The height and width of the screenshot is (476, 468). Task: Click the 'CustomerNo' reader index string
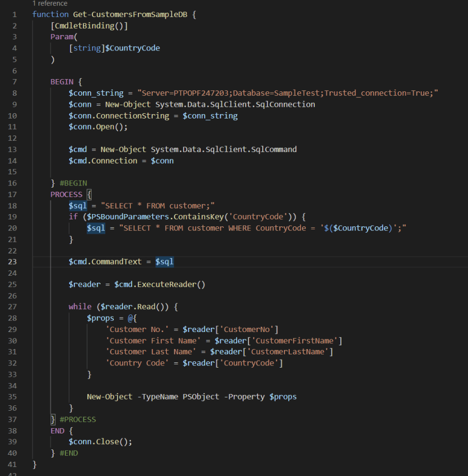pos(246,329)
